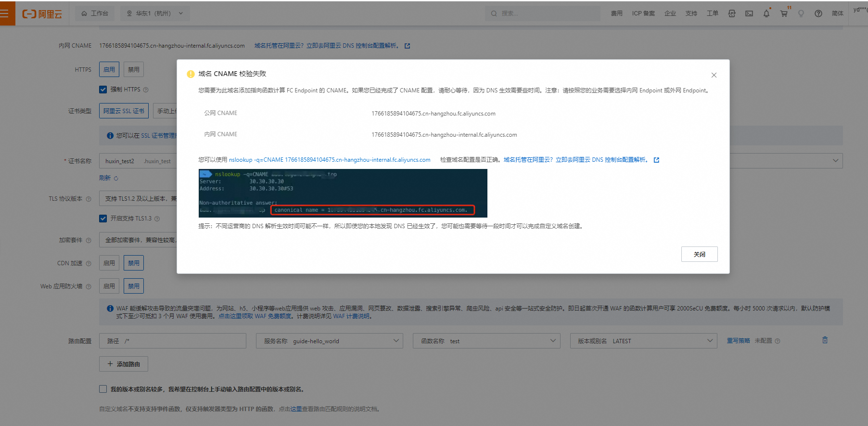Click the 重写策略 link
The height and width of the screenshot is (426, 868).
coord(738,341)
